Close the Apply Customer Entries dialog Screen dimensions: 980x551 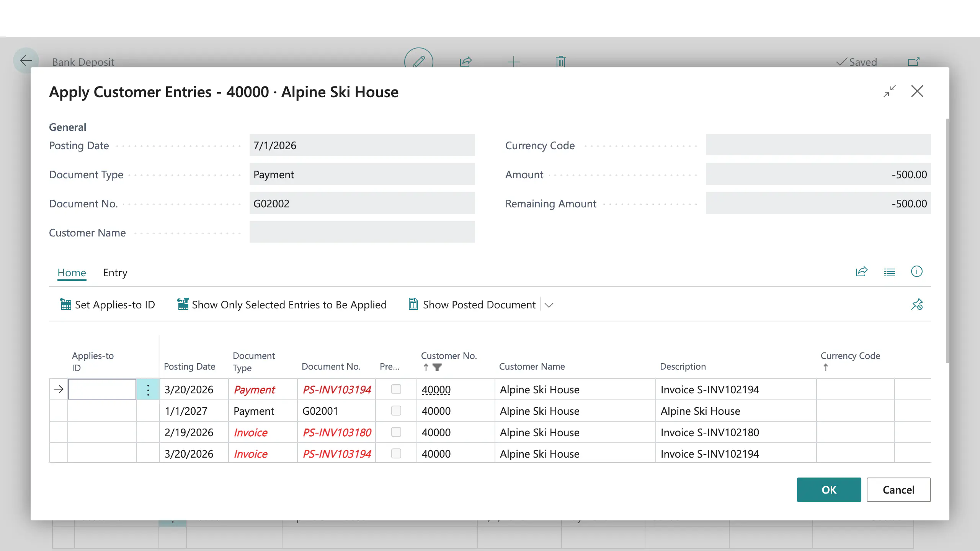917,91
